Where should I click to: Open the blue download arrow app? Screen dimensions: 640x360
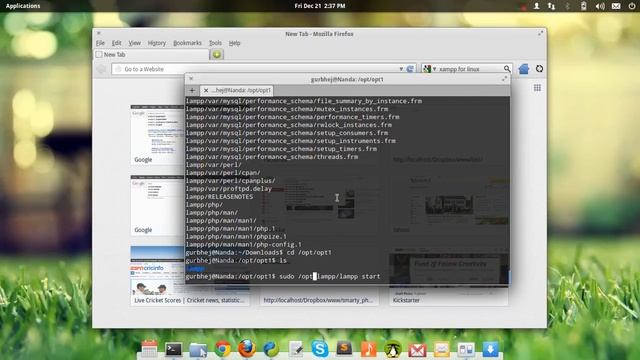pos(490,349)
